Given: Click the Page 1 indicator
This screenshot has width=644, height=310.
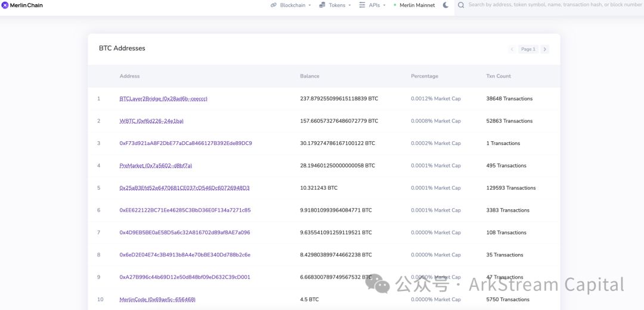Looking at the screenshot, I should point(528,49).
